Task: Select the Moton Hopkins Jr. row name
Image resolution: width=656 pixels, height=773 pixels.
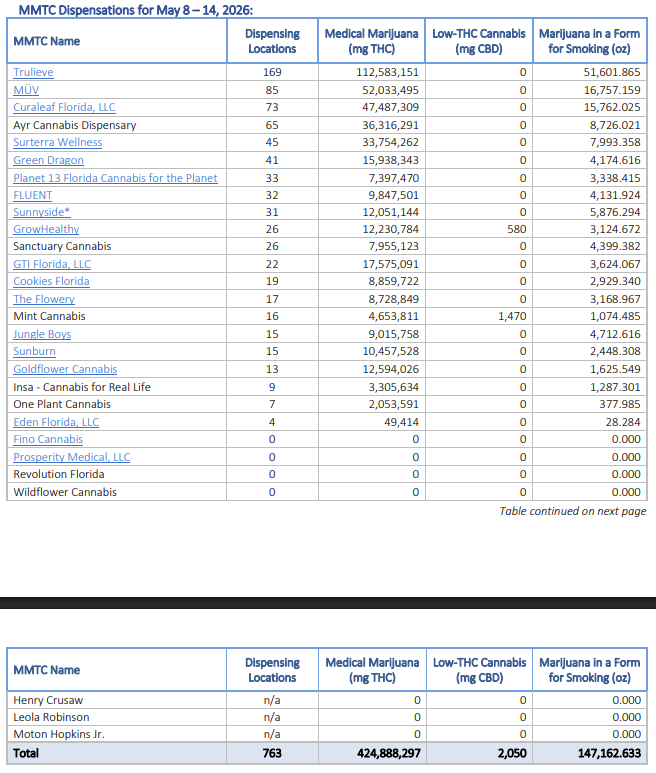Action: coord(59,734)
